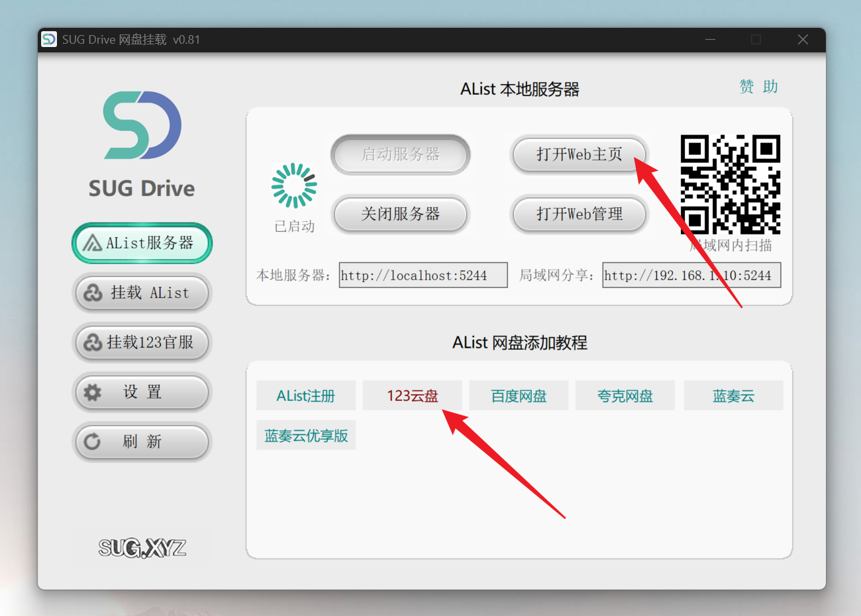Click the 刷新 refresh button

click(x=142, y=442)
